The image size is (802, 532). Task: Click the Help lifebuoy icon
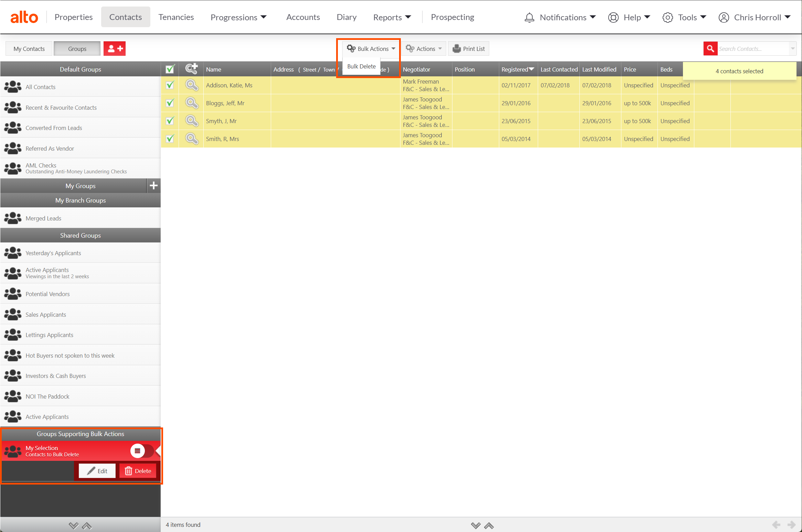(613, 17)
